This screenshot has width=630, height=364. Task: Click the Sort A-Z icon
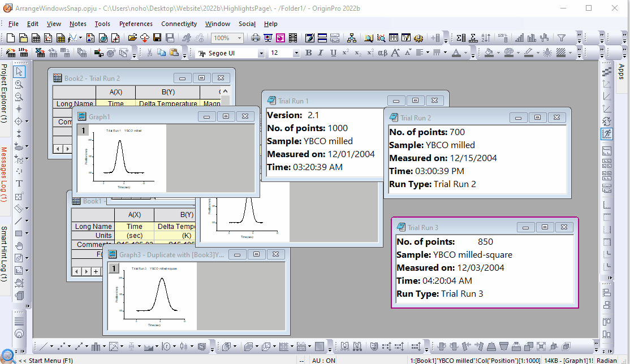coord(486,38)
